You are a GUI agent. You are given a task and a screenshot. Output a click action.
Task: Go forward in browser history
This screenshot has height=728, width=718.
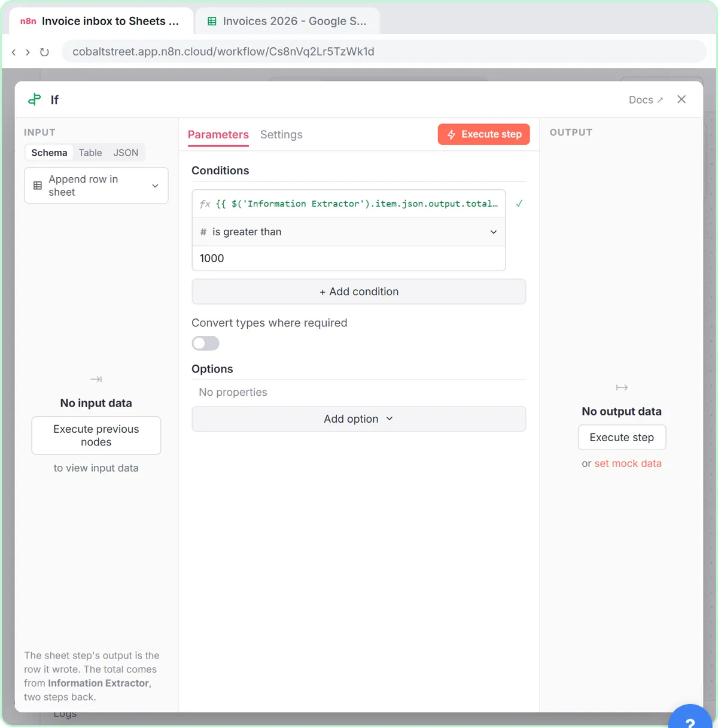pos(28,52)
